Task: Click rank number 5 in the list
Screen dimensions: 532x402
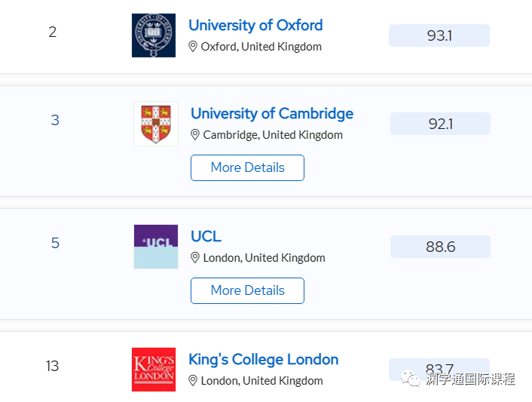Action: (x=55, y=243)
